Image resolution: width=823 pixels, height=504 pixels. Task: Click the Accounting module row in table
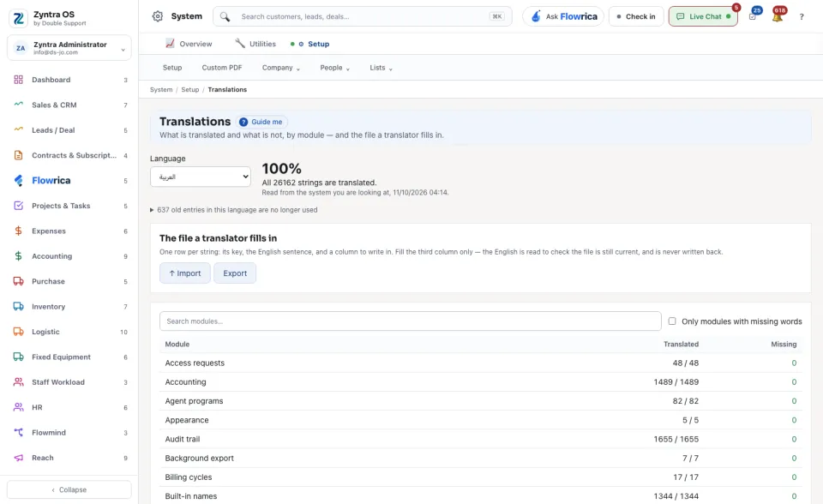point(481,381)
